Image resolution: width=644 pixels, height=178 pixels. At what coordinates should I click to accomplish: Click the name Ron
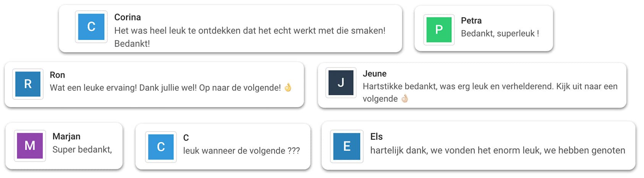[57, 75]
